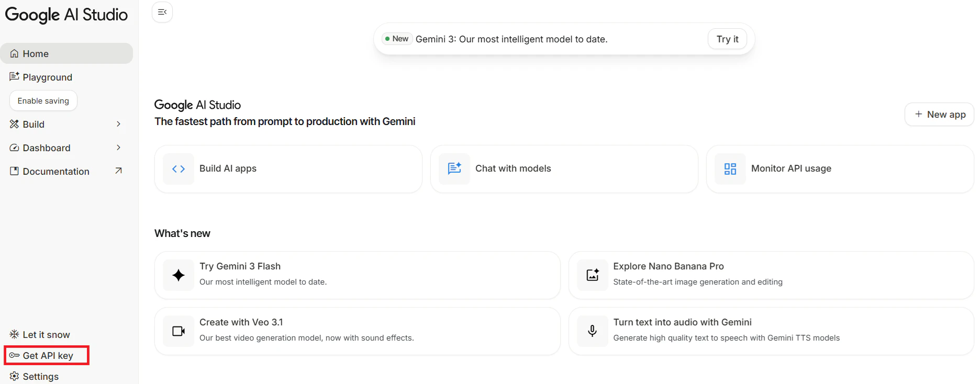Click the green New badge in the banner
The height and width of the screenshot is (384, 980).
coord(397,39)
